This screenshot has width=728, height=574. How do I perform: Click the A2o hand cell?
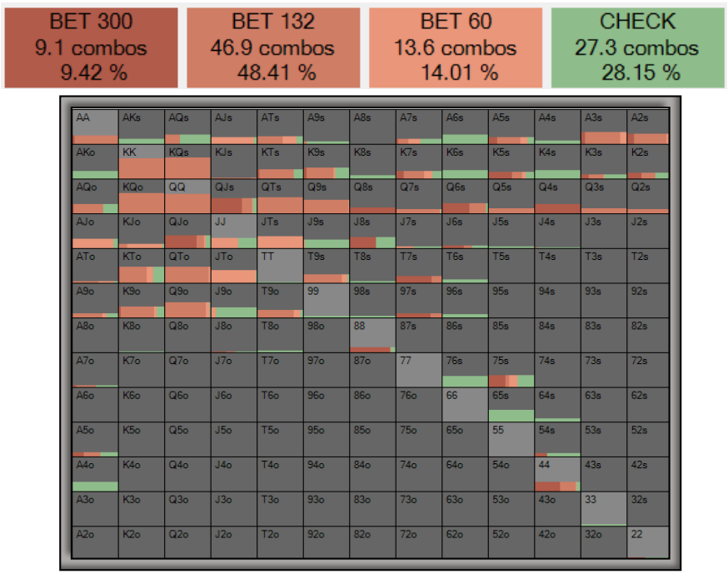[96, 543]
